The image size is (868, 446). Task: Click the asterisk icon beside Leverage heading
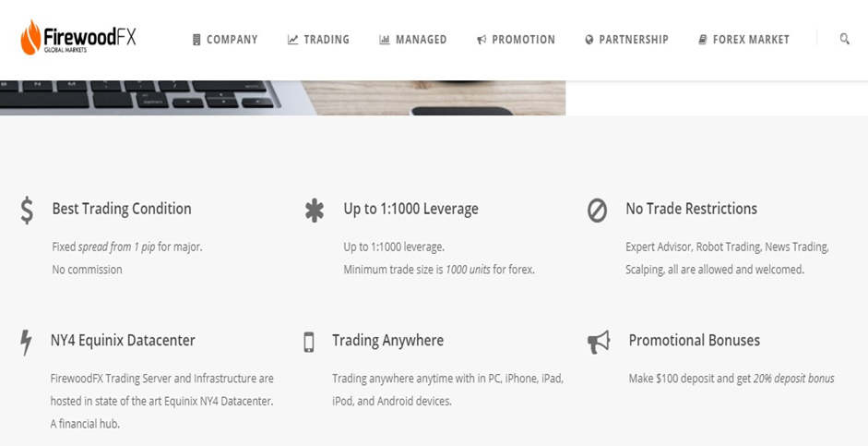[315, 211]
